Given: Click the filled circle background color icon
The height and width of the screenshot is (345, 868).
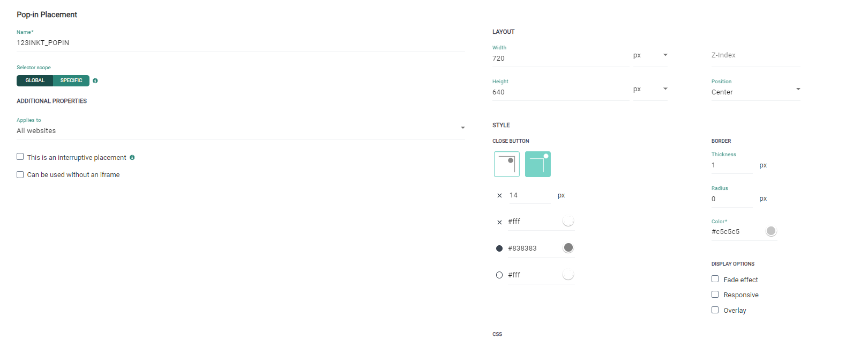Looking at the screenshot, I should click(x=499, y=248).
